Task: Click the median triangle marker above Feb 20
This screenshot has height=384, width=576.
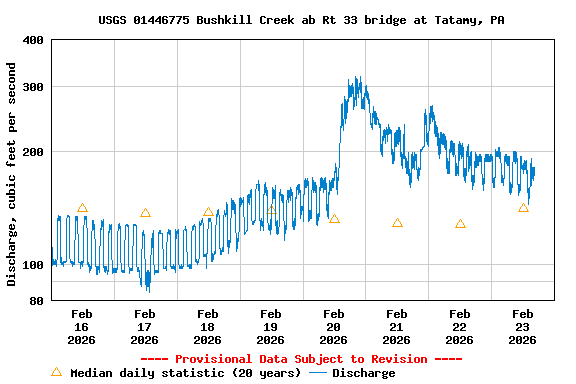Action: [334, 219]
